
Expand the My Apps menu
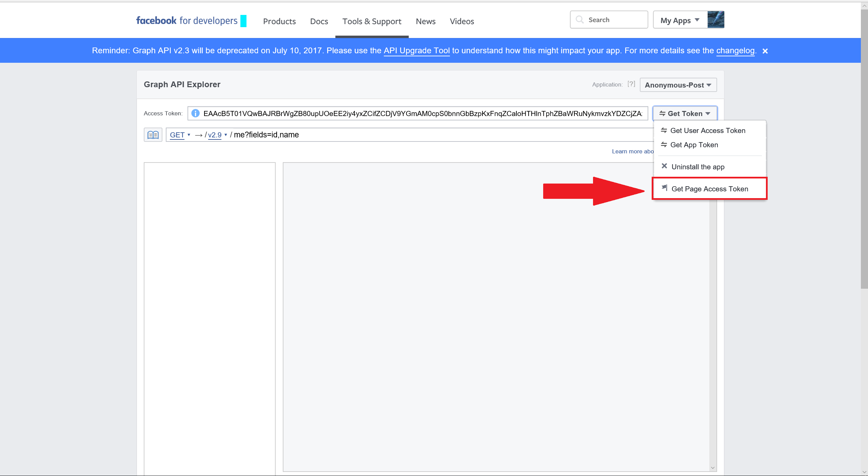[680, 20]
